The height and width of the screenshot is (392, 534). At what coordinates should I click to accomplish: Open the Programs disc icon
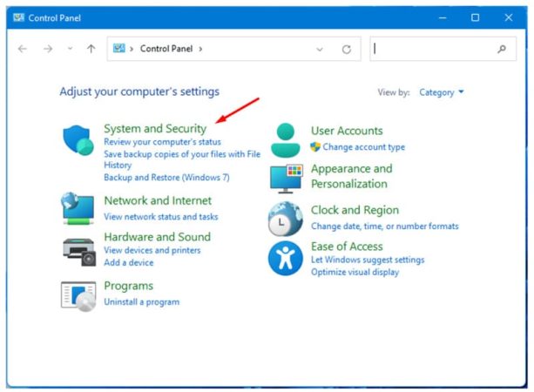pyautogui.click(x=78, y=296)
